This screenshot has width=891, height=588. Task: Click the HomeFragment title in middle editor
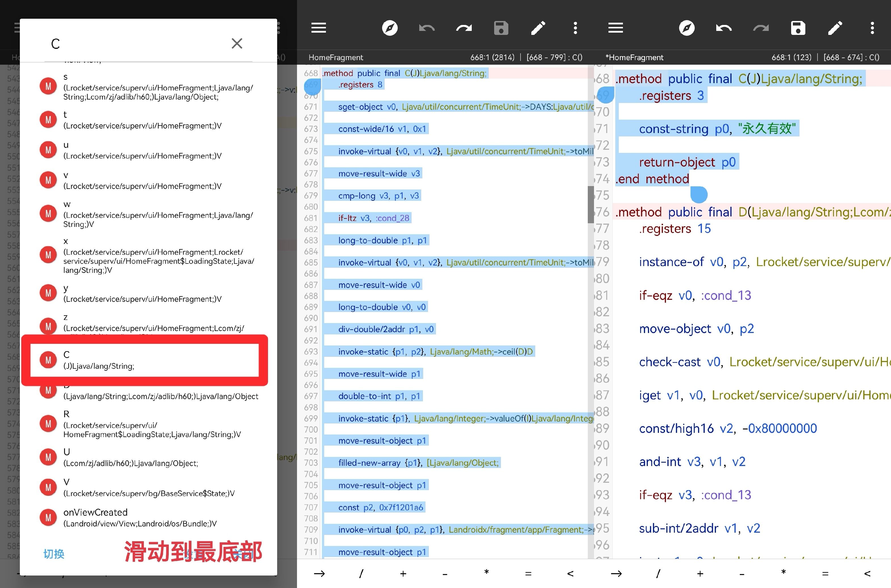[x=336, y=57]
